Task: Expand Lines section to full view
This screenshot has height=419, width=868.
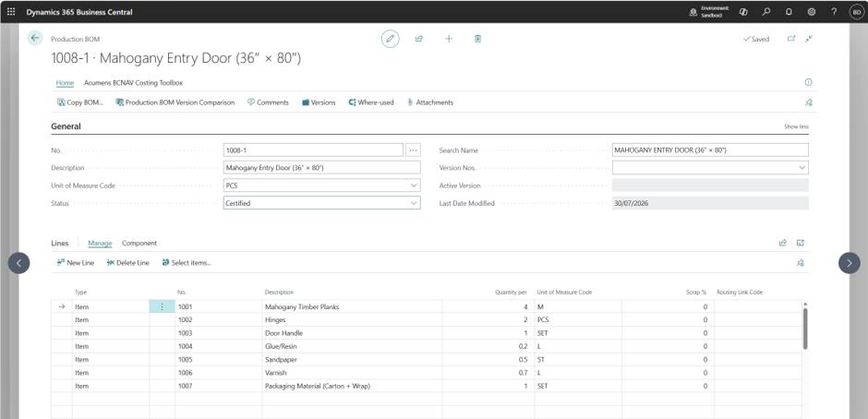Action: click(800, 243)
